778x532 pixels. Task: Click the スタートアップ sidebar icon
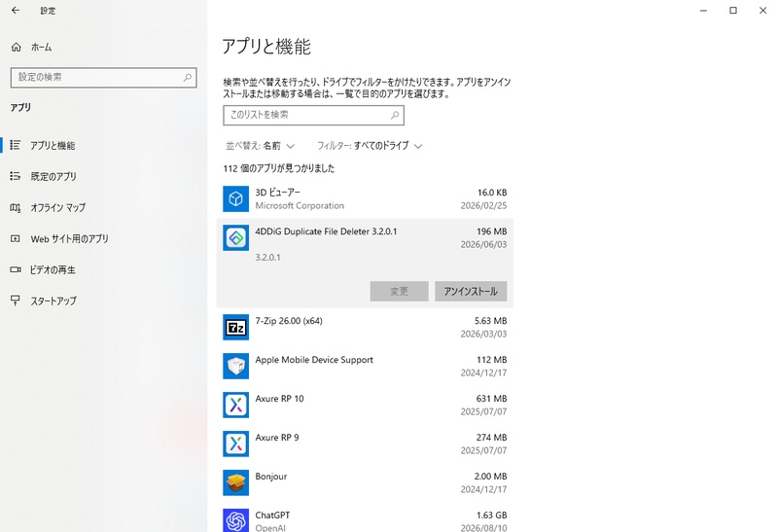point(16,301)
